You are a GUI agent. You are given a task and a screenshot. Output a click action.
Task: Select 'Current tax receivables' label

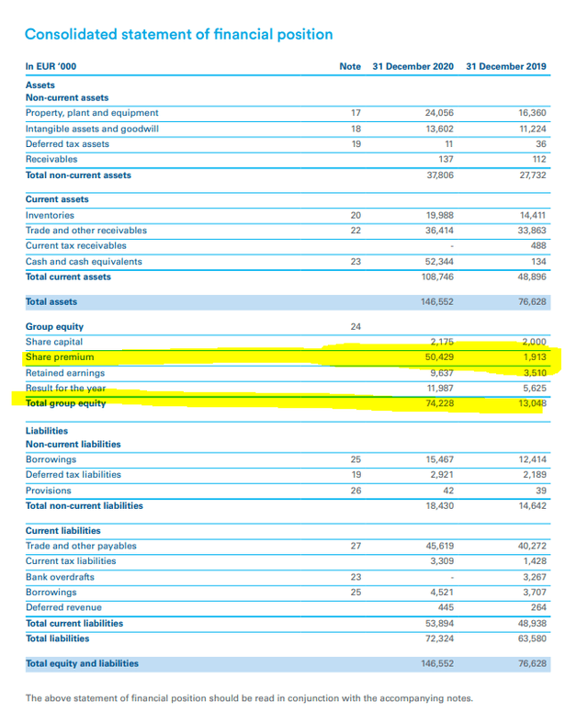(76, 245)
